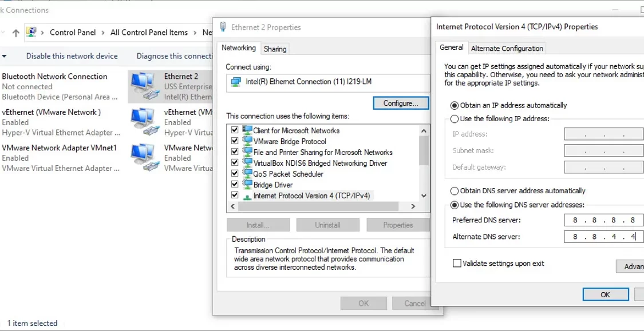
Task: Uncheck Client for Microsoft Networks
Action: tap(235, 130)
